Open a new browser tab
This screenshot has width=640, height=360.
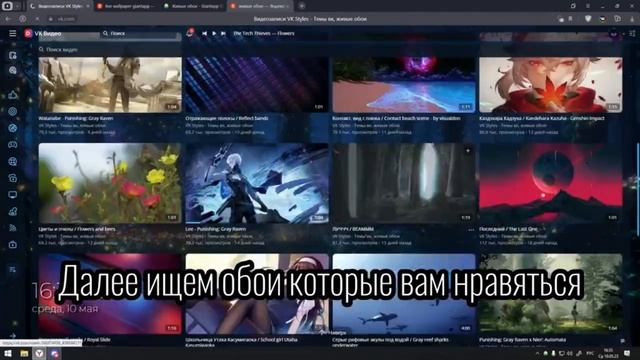[x=302, y=6]
